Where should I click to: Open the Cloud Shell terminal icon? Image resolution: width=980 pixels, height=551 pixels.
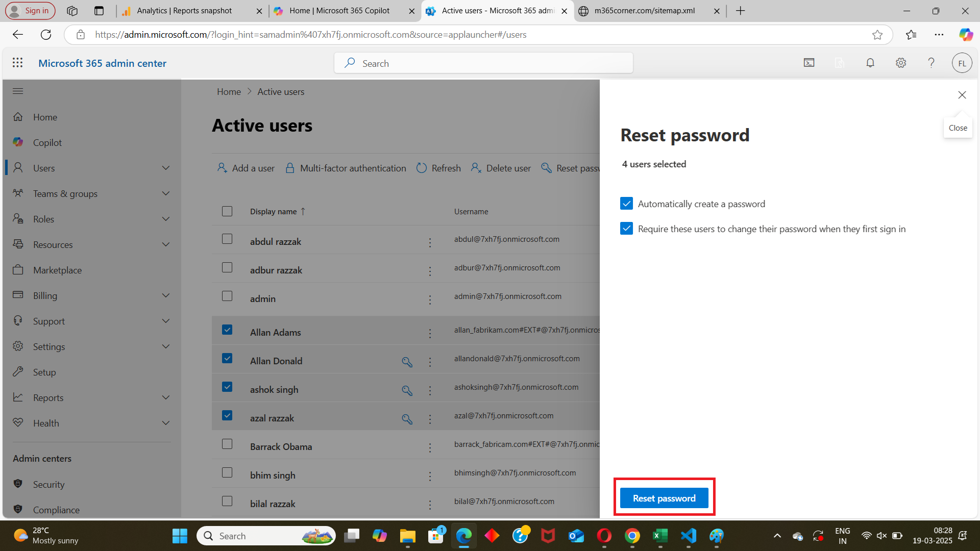809,63
